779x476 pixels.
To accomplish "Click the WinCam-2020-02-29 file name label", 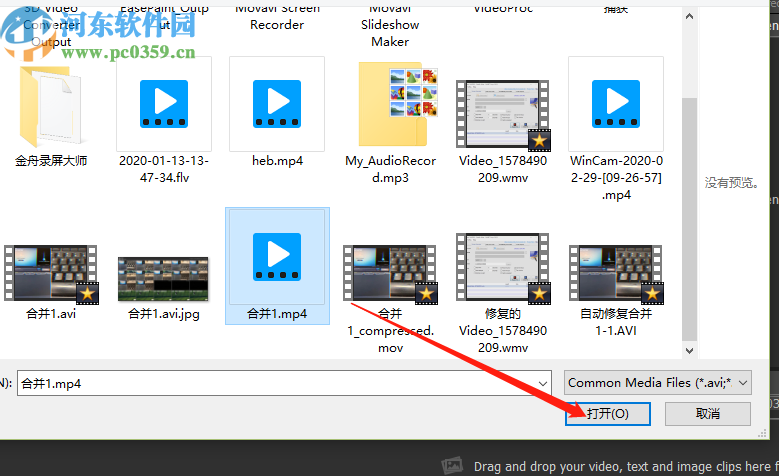I will pos(616,177).
